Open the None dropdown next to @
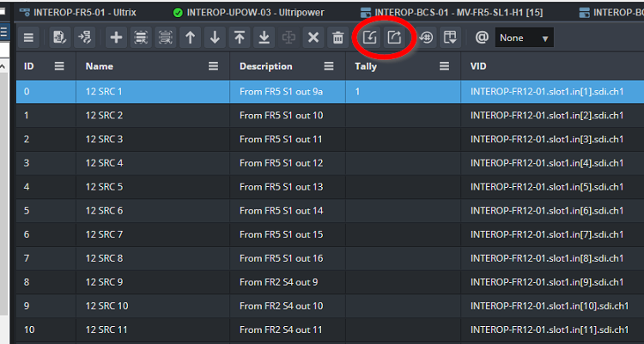 524,38
